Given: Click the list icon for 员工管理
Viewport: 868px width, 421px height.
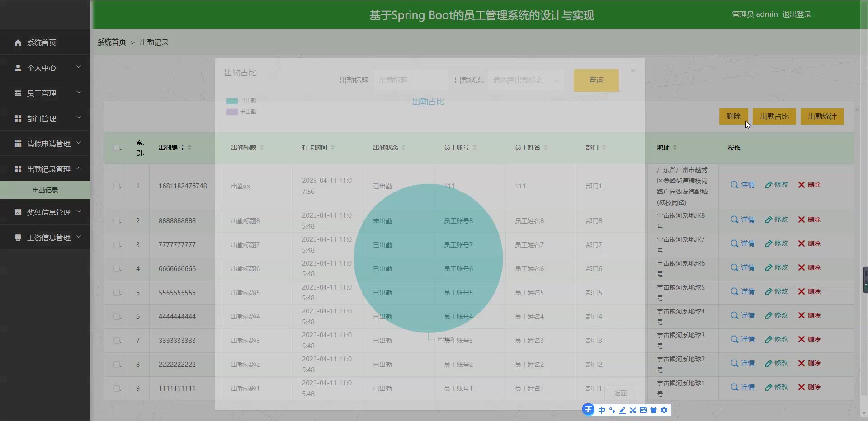Looking at the screenshot, I should coord(18,93).
